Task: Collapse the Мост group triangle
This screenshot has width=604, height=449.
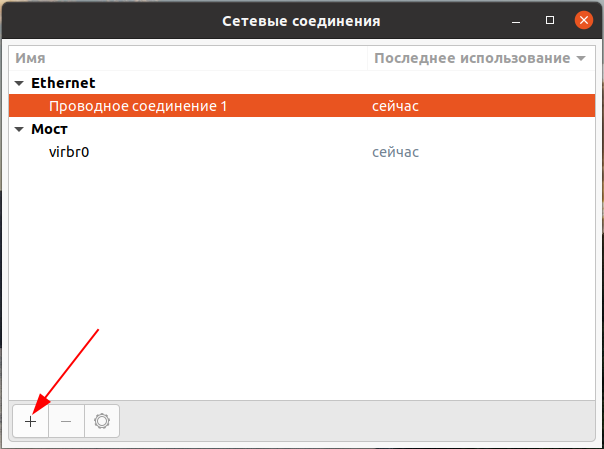Action: point(19,129)
